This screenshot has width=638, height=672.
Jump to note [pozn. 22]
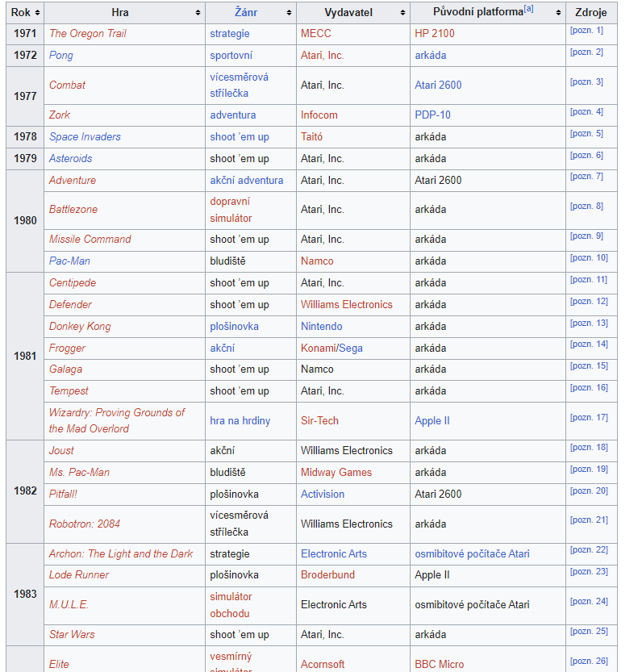pyautogui.click(x=589, y=550)
